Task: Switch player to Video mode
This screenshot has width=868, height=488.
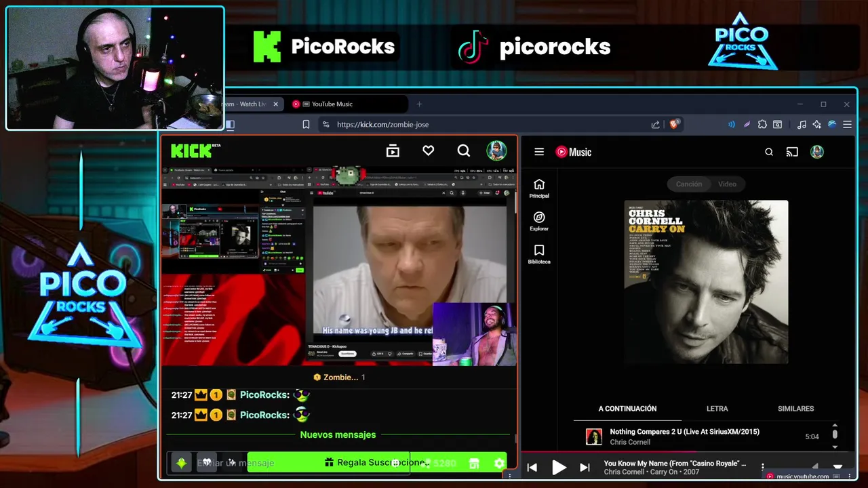Action: pyautogui.click(x=727, y=184)
